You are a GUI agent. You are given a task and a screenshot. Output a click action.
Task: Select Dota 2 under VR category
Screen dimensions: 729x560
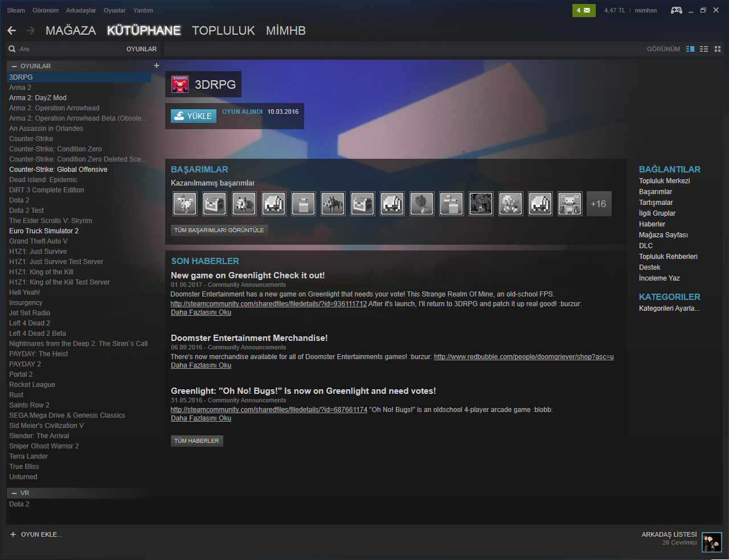(19, 504)
